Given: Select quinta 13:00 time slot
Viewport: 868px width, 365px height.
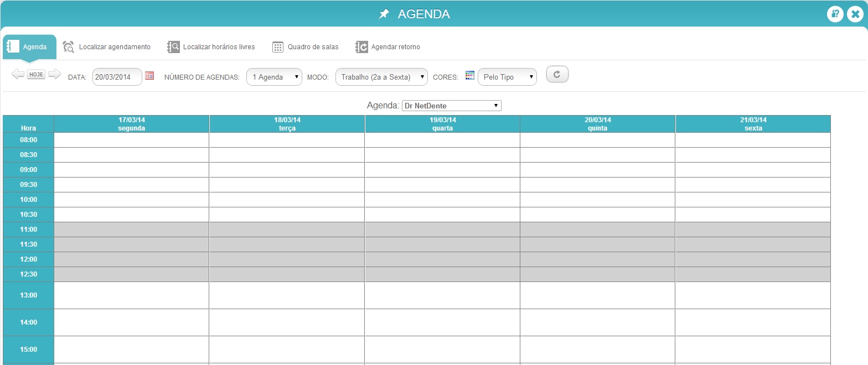Looking at the screenshot, I should coord(598,295).
